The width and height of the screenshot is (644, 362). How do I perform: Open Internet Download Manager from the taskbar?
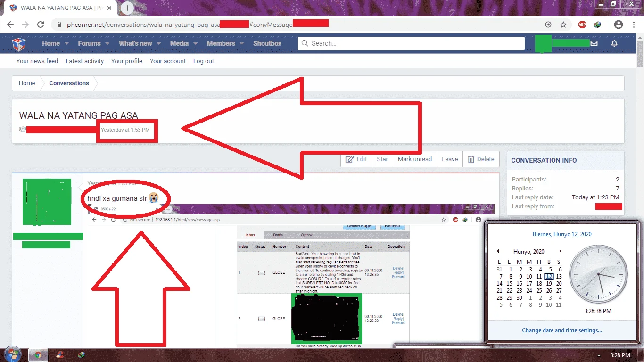82,355
